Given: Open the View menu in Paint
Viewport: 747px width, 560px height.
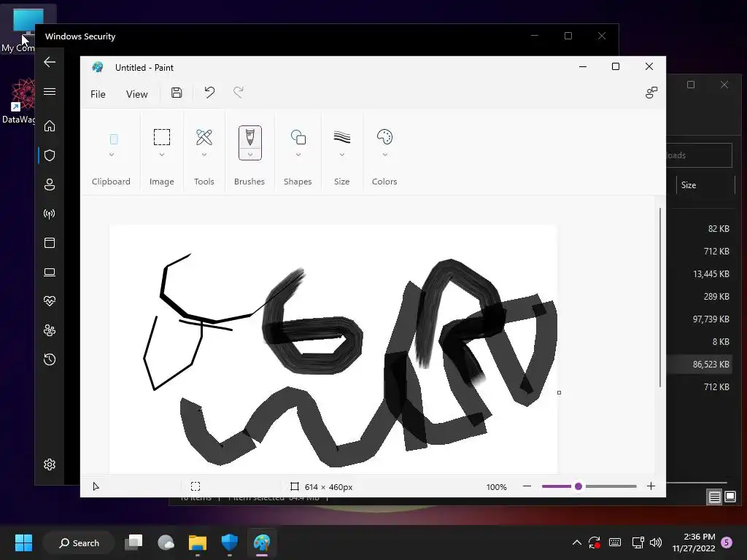Looking at the screenshot, I should (136, 94).
